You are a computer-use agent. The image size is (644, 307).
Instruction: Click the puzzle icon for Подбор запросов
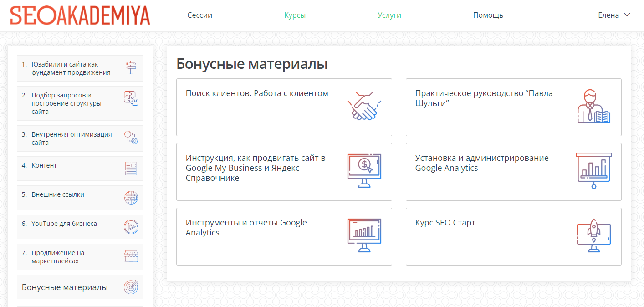click(131, 98)
